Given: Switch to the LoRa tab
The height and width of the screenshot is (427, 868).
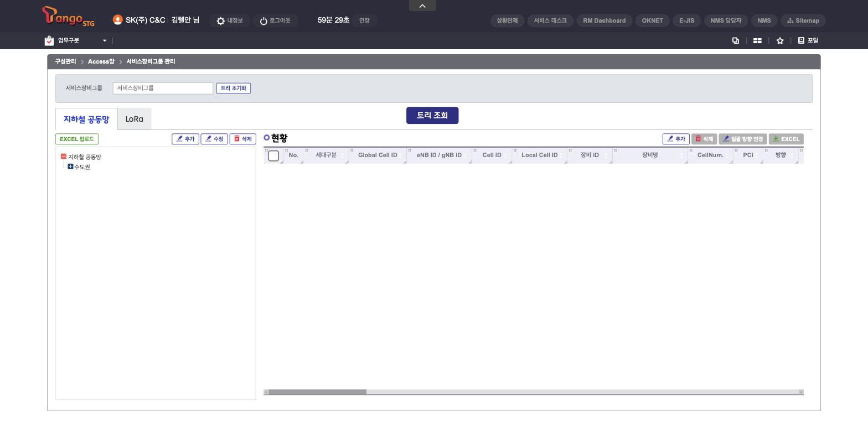Looking at the screenshot, I should pos(135,119).
